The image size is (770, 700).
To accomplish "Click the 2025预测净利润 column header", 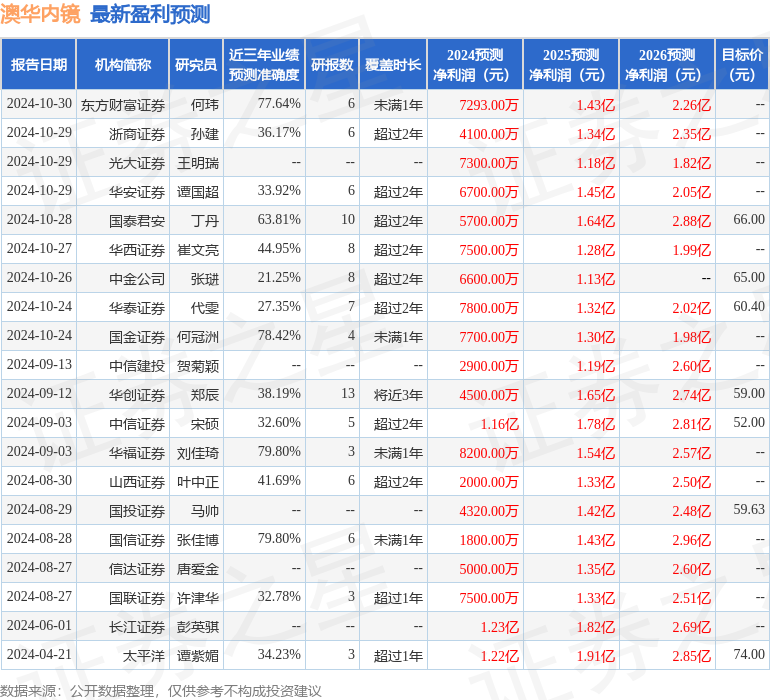I will [571, 64].
